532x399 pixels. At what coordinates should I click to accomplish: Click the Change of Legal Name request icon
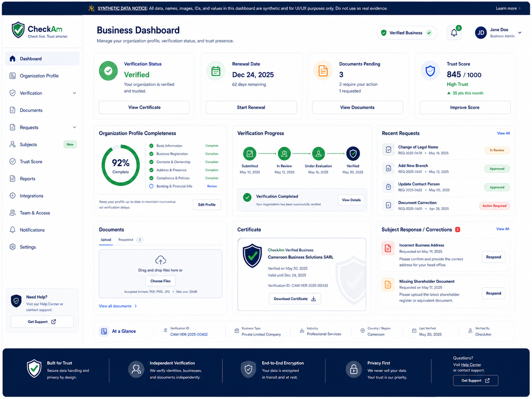[x=388, y=150]
